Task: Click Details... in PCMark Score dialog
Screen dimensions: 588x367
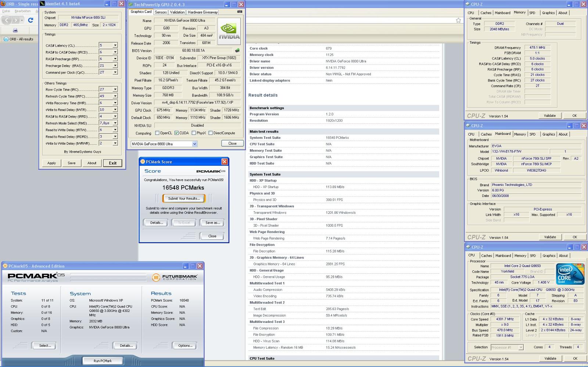Action: point(156,223)
